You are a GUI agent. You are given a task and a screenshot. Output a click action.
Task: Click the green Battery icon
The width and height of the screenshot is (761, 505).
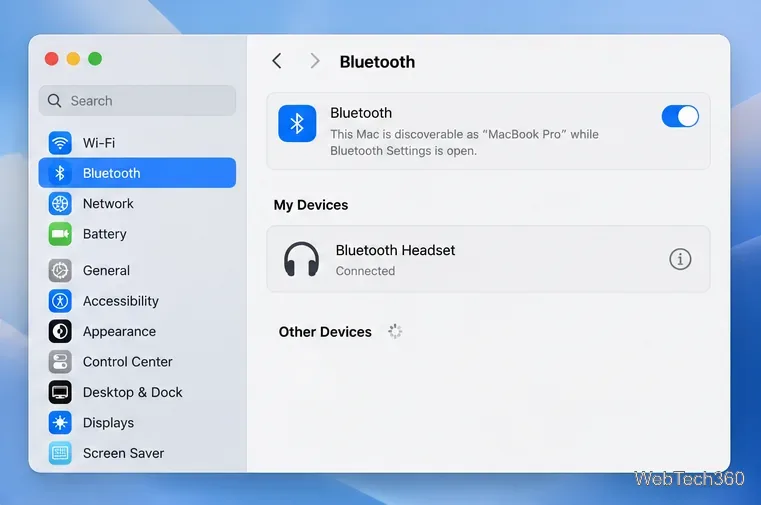pyautogui.click(x=60, y=234)
